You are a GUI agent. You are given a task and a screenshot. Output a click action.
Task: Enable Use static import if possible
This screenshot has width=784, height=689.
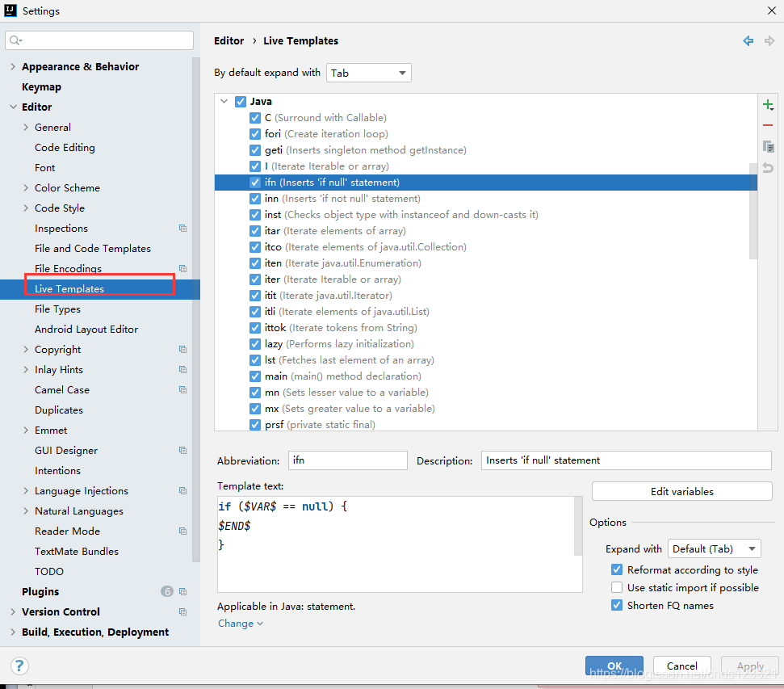(x=617, y=587)
